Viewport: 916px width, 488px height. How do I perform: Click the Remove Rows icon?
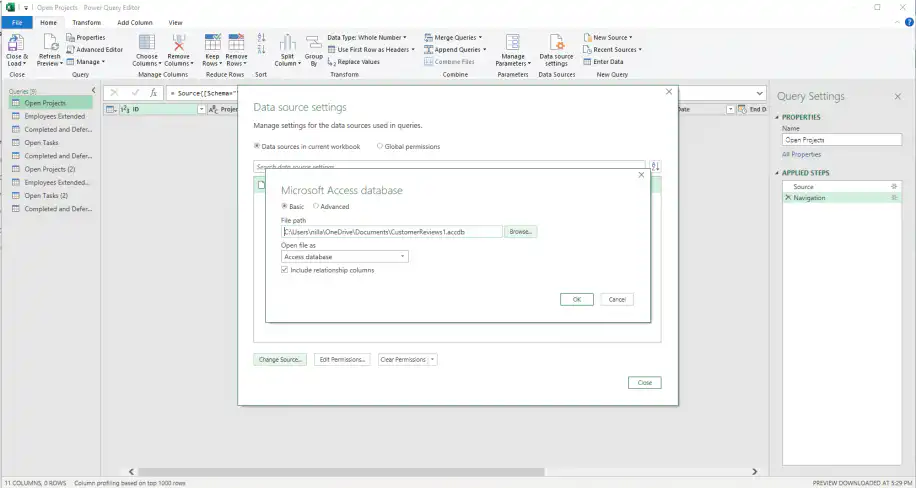[236, 43]
